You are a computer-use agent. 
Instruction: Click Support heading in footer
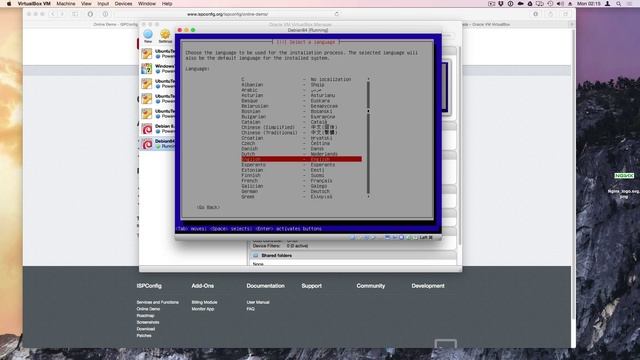311,286
